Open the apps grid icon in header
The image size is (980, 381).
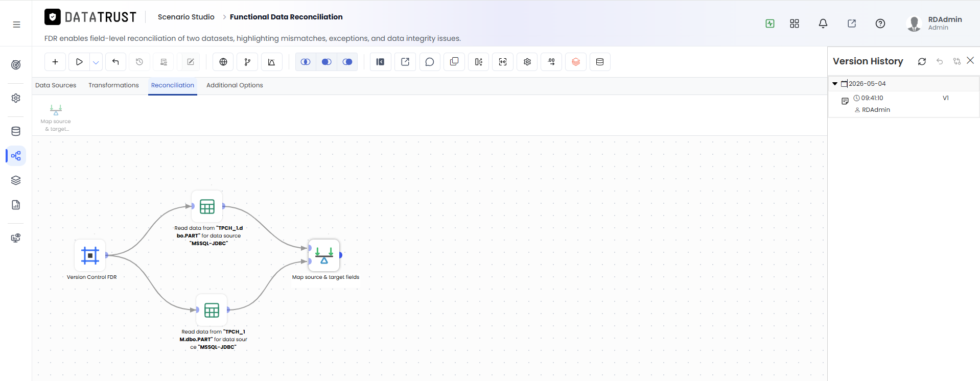coord(795,23)
